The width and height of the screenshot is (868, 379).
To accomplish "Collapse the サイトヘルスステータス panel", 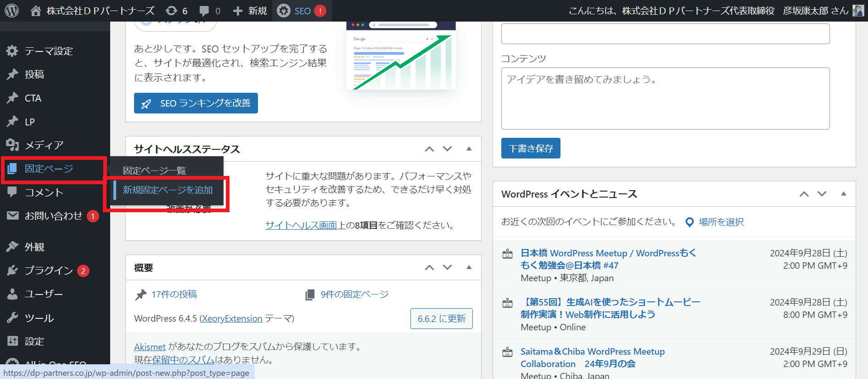I will click(469, 149).
